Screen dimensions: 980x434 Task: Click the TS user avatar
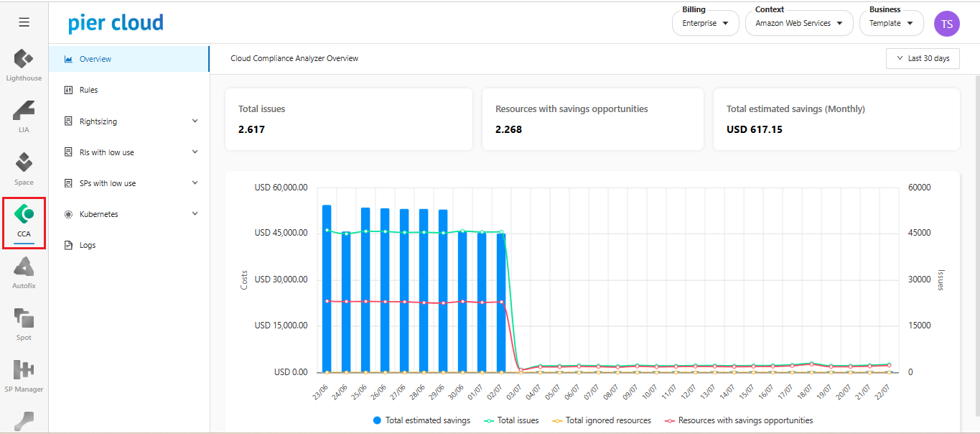click(946, 24)
